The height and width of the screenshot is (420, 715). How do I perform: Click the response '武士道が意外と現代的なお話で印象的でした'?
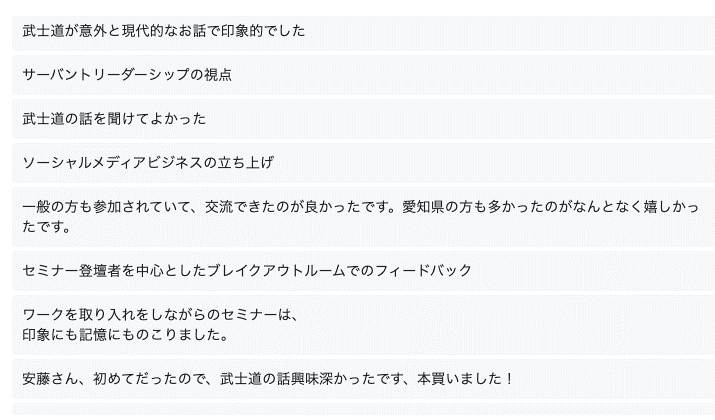tap(164, 31)
